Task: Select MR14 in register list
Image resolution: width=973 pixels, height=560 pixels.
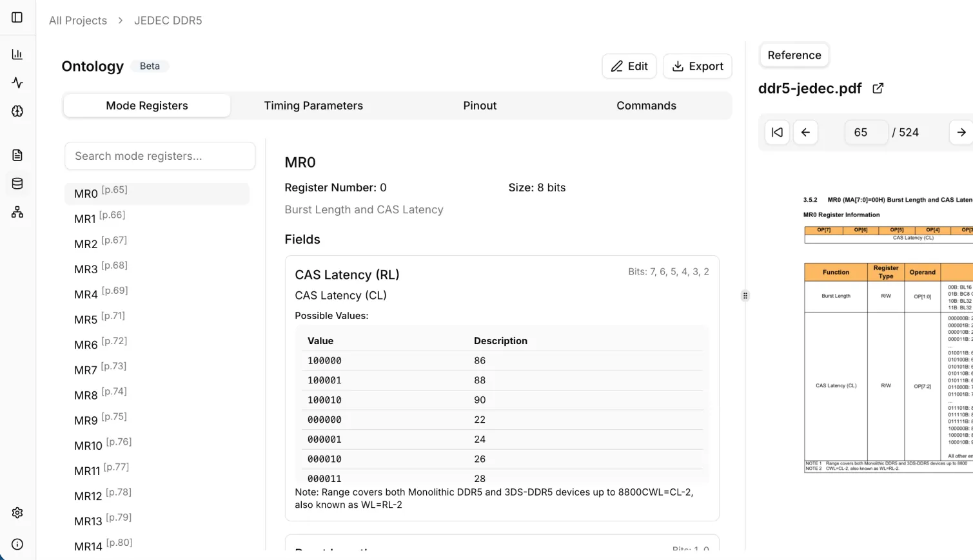Action: 157,545
